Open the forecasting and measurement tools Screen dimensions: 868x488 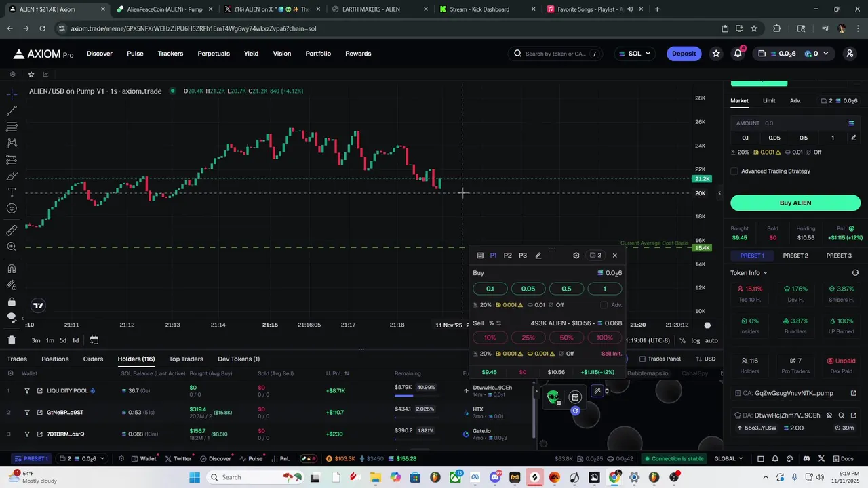pyautogui.click(x=12, y=160)
